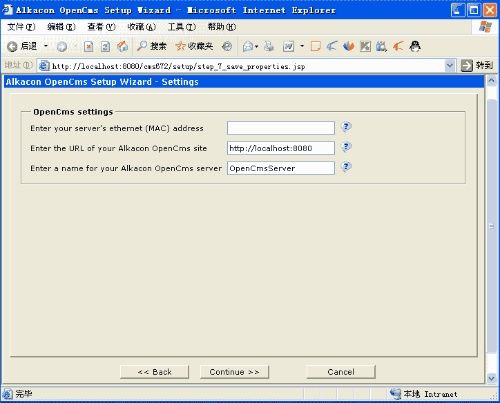Viewport: 500px width, 403px height.
Task: Click the Back (后退) navigation button
Action: (x=22, y=46)
